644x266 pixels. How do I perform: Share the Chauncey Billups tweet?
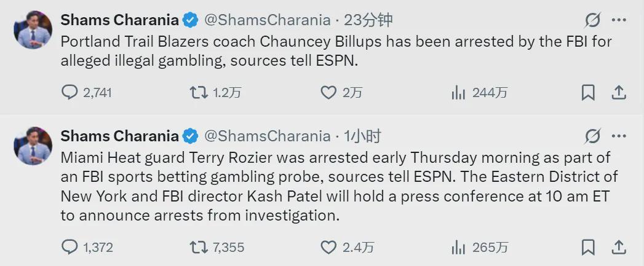pyautogui.click(x=619, y=92)
